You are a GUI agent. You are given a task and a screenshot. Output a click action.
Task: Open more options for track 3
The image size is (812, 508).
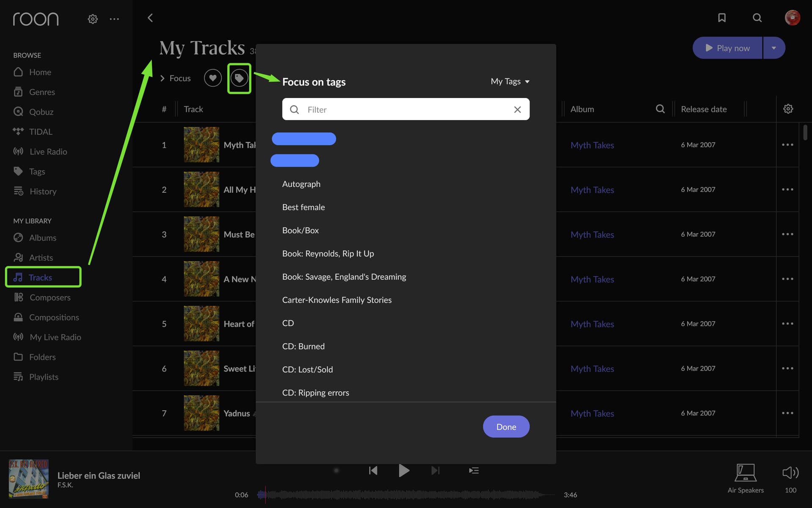pos(787,234)
